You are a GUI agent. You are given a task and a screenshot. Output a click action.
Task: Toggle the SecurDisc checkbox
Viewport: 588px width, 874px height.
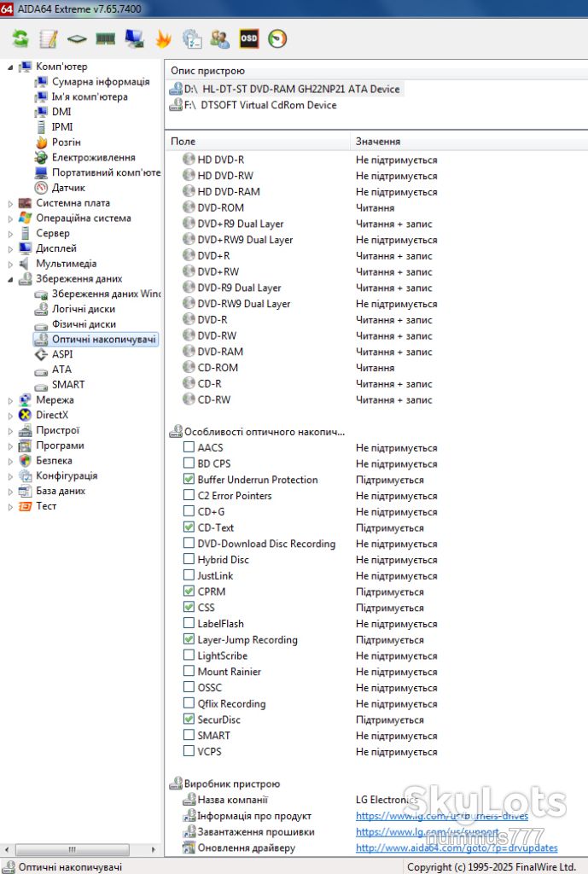tap(189, 719)
